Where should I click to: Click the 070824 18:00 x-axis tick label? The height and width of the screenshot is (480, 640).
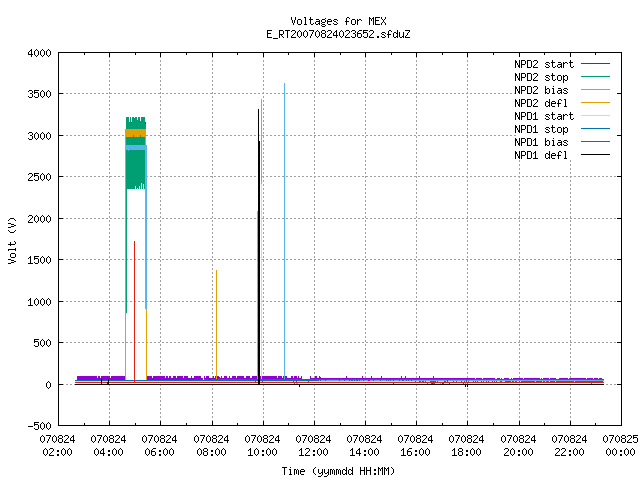pyautogui.click(x=467, y=446)
